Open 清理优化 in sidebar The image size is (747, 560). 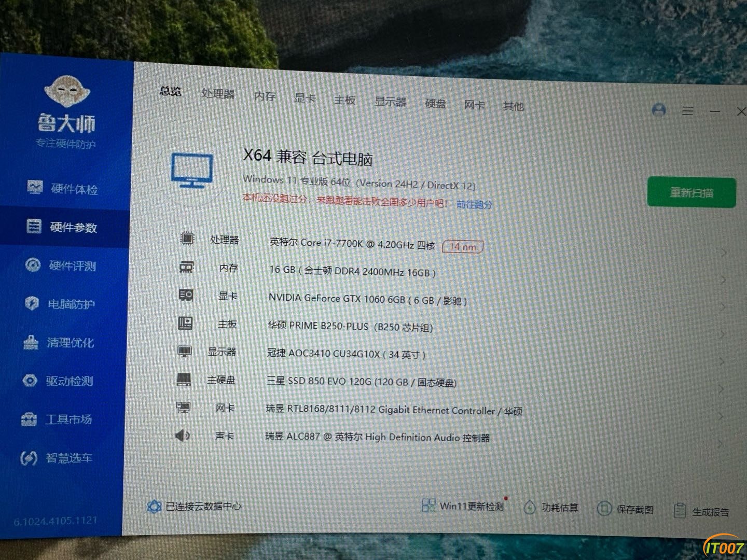coord(59,342)
